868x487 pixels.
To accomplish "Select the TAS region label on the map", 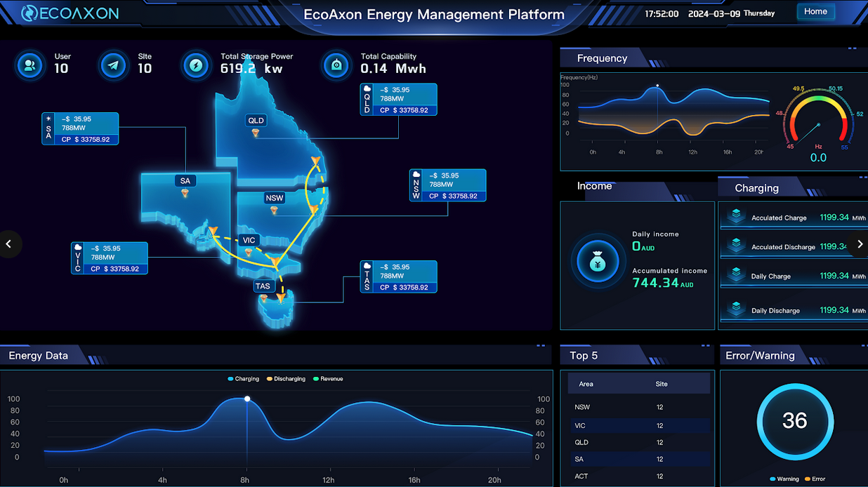I will (263, 286).
